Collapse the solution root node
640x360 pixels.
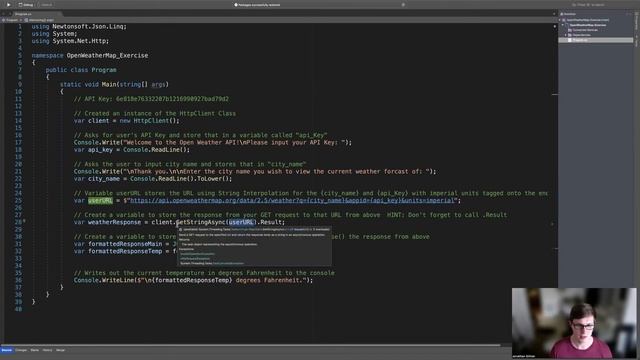pos(560,20)
